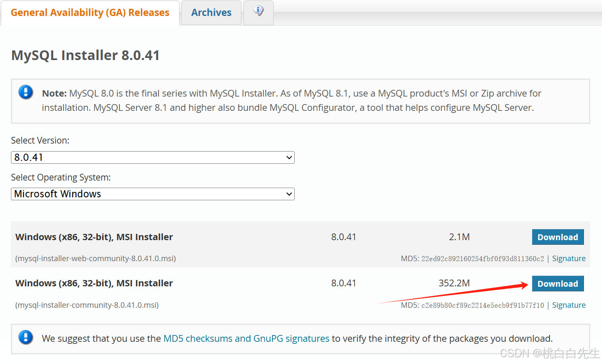Open Signature link for mysql-installer-community-8.0.41.0.msi
The image size is (602, 364).
coord(569,305)
